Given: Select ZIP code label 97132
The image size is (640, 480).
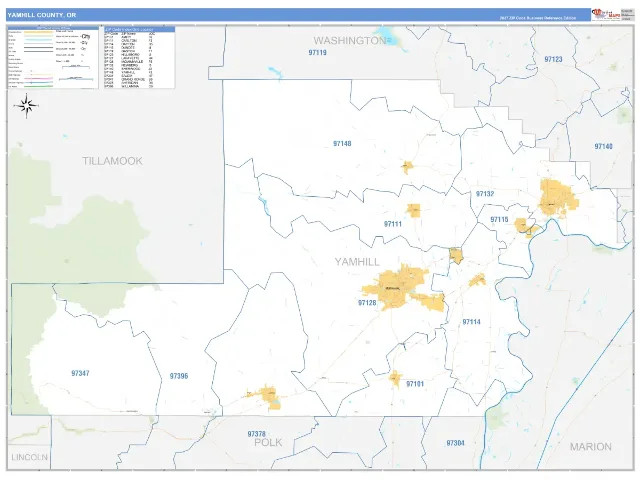Looking at the screenshot, I should [x=485, y=193].
